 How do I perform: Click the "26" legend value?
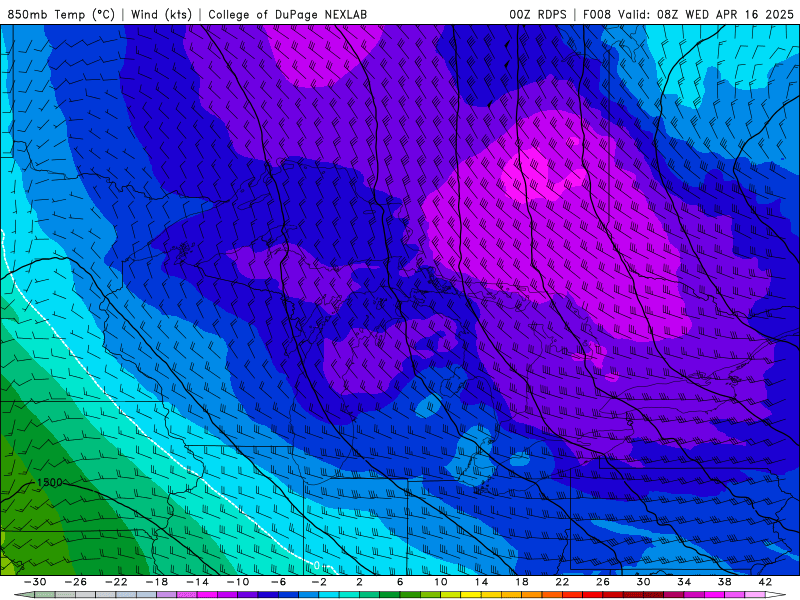point(603,582)
